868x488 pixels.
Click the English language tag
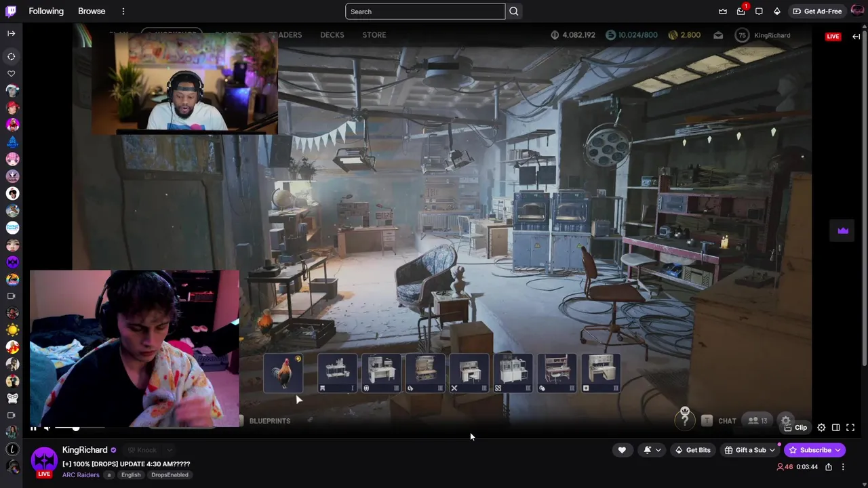[x=131, y=474]
